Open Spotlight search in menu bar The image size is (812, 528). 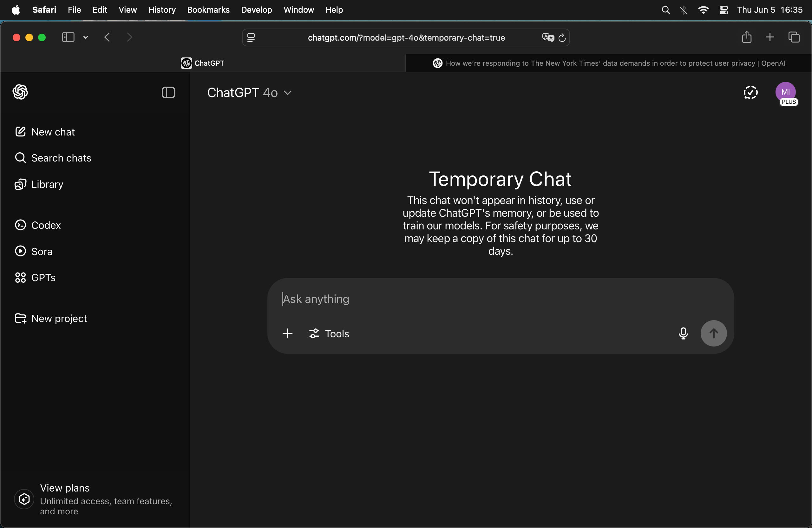[x=666, y=10]
